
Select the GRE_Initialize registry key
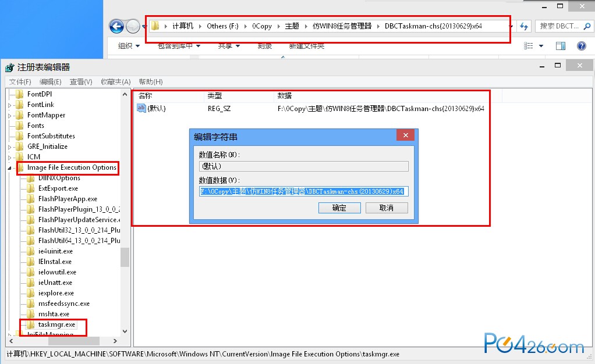[47, 147]
